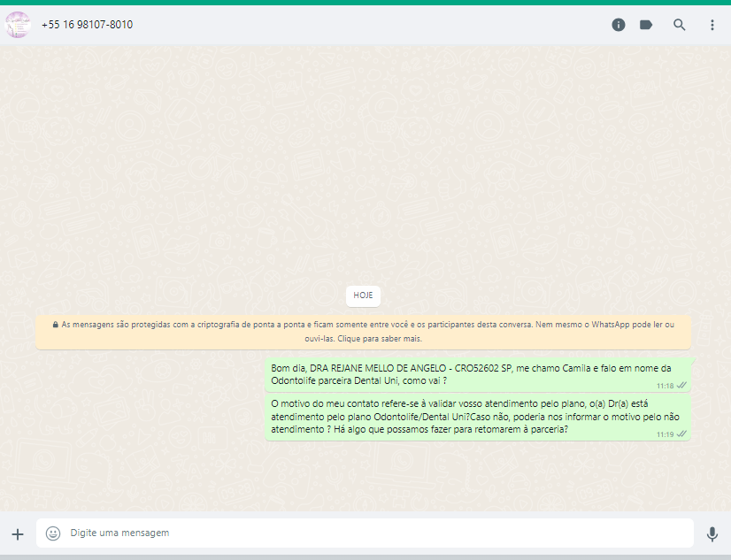Viewport: 731px width, 560px height.
Task: Click the 11:18 message timestamp
Action: 665,386
